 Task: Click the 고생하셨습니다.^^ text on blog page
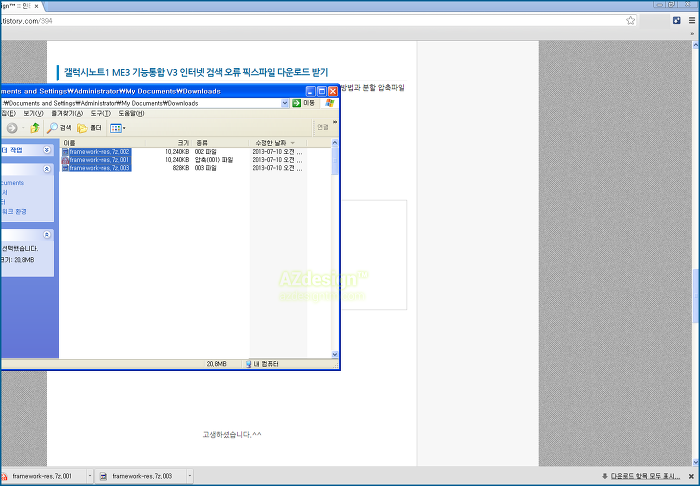tap(232, 434)
